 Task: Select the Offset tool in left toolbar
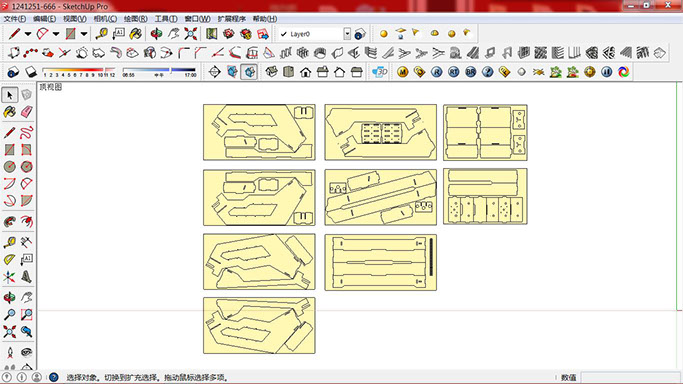[27, 222]
